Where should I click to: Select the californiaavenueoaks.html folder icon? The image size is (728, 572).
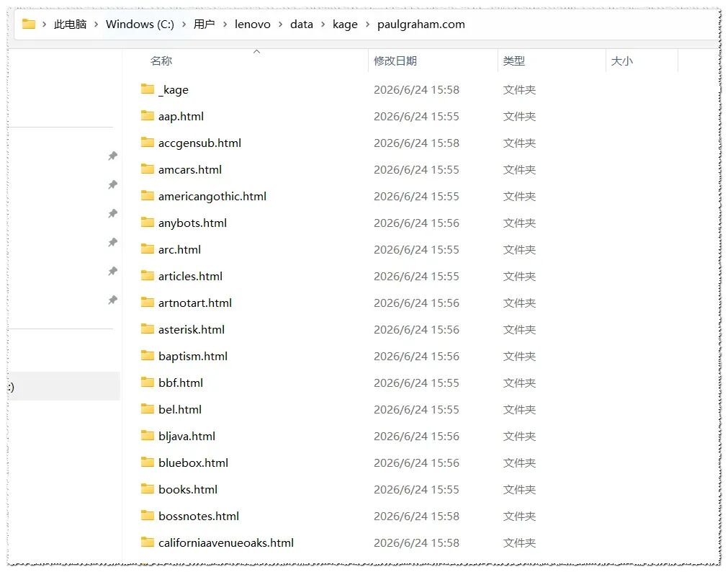(x=148, y=542)
